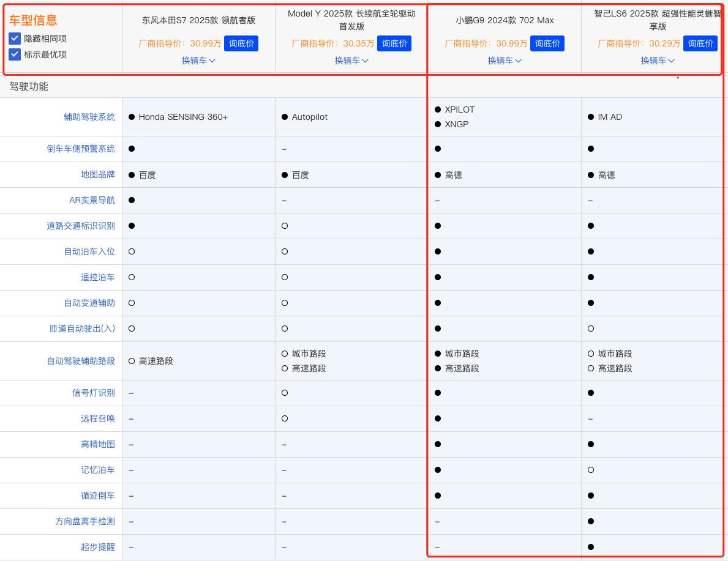Select the XPILOT entry
The image size is (728, 561).
(460, 110)
